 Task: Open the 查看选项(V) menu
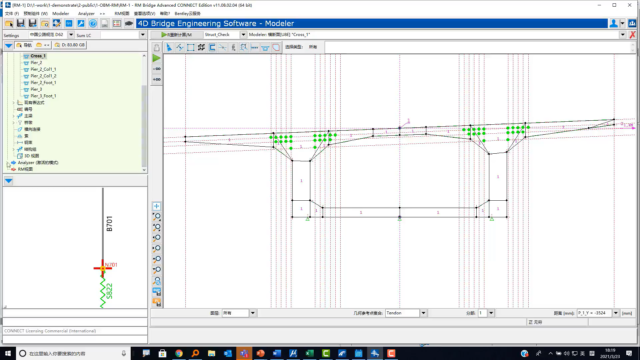pyautogui.click(x=144, y=13)
